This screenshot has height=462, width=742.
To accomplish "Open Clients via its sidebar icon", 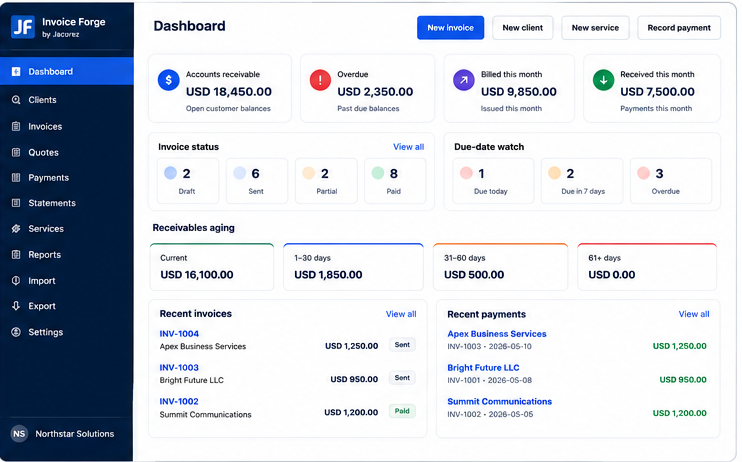I will 16,100.
